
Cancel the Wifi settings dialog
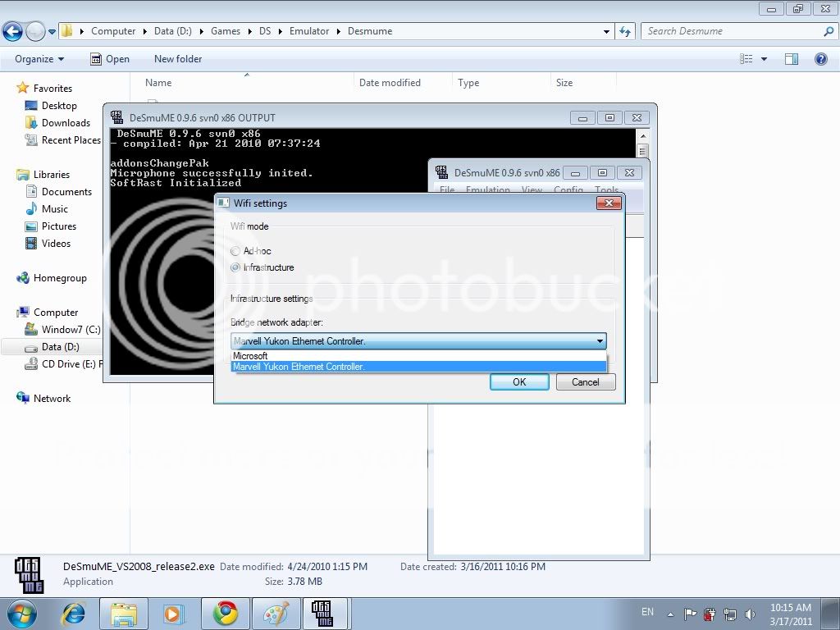point(585,382)
